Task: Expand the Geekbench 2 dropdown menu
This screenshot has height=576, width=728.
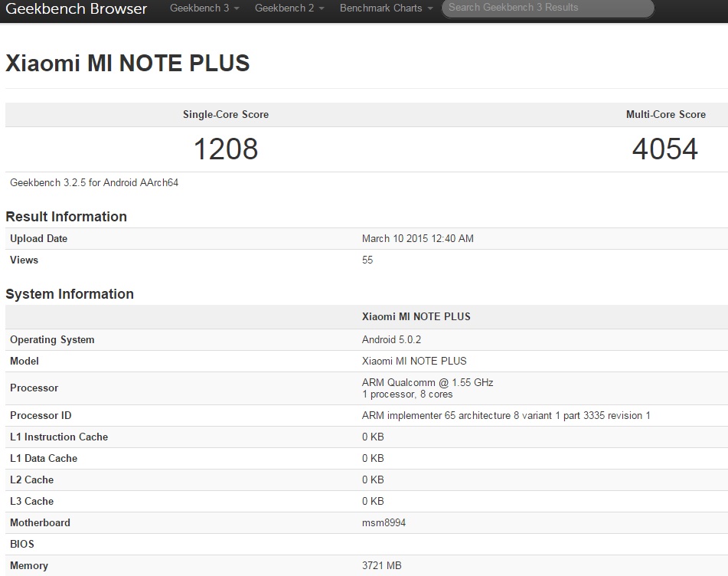Action: [289, 8]
